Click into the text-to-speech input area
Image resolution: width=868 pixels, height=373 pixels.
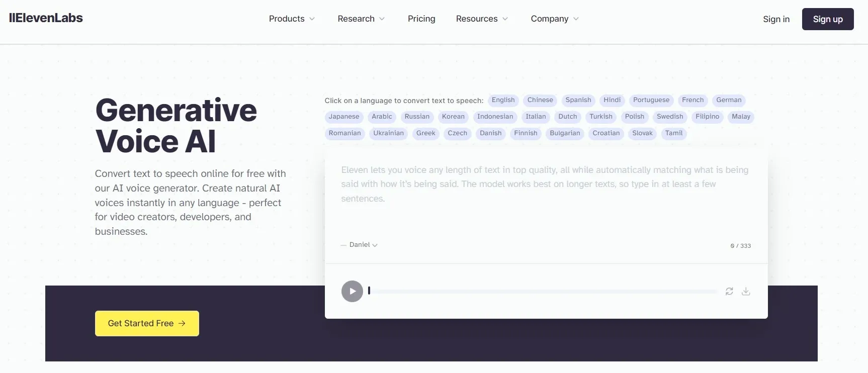pyautogui.click(x=546, y=199)
